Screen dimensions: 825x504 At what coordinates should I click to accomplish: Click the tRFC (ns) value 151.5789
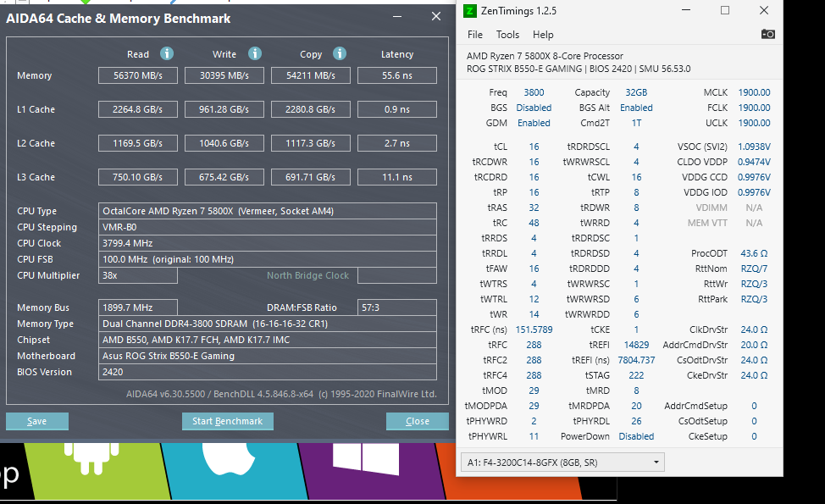pyautogui.click(x=534, y=330)
